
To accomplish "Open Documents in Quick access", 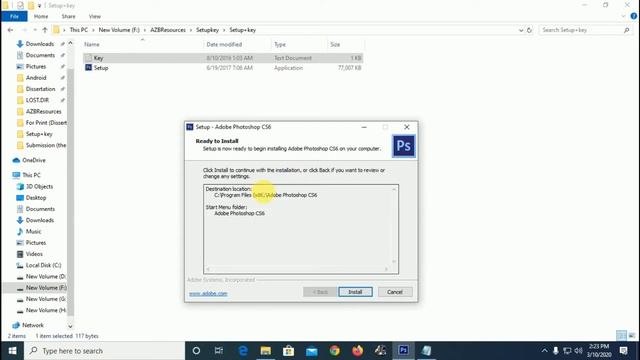I will pyautogui.click(x=40, y=55).
